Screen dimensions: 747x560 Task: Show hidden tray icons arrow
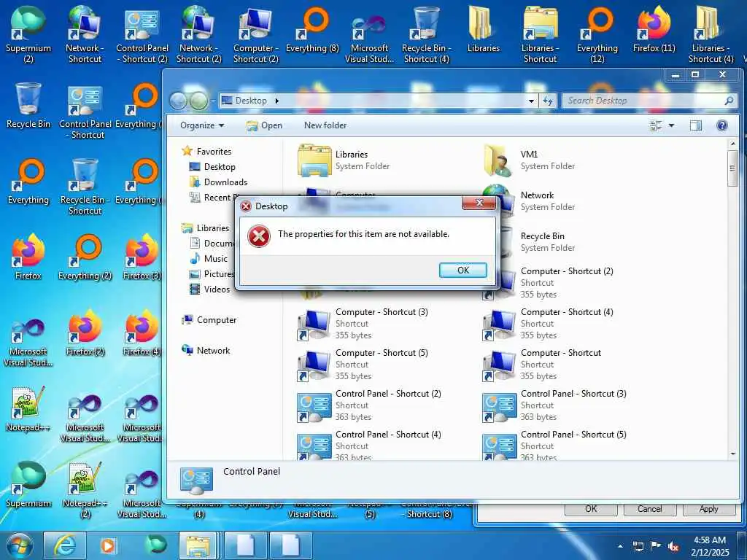[x=620, y=547]
